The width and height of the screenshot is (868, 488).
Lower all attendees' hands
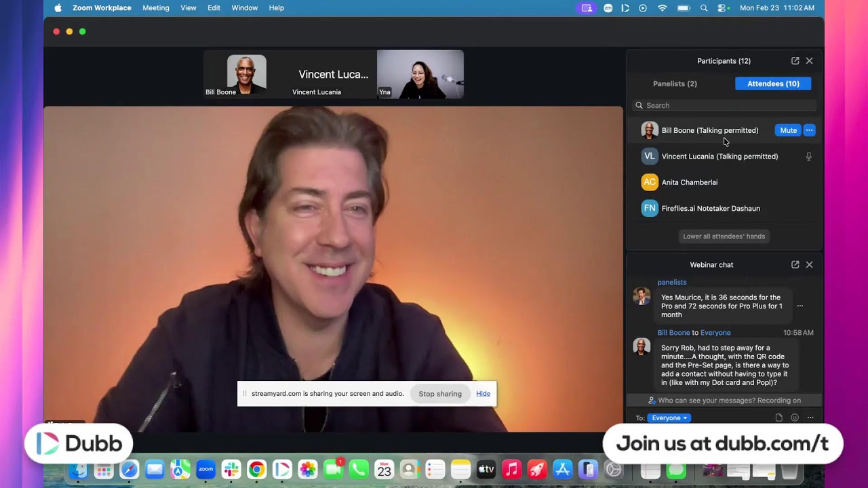(x=724, y=237)
